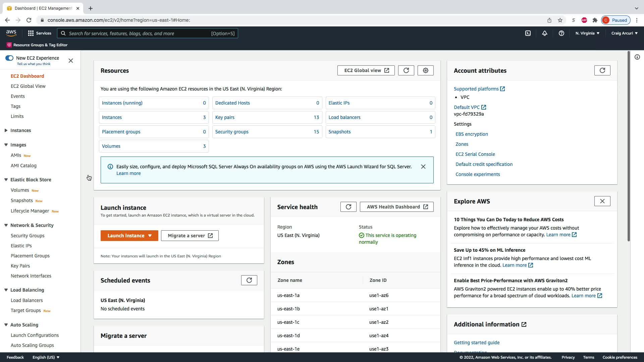Open Security Groups in sidebar
644x362 pixels.
(28, 236)
